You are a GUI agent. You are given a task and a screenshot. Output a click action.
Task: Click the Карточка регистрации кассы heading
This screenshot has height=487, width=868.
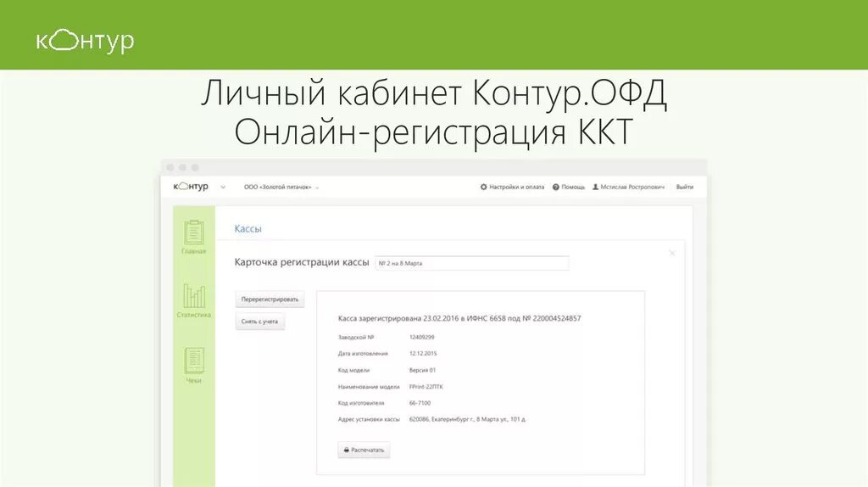click(x=302, y=263)
